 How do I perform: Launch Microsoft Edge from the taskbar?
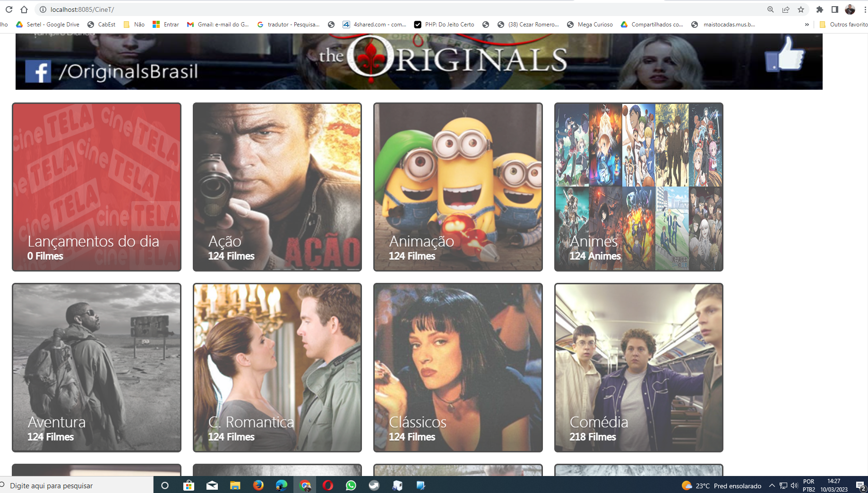pos(281,485)
